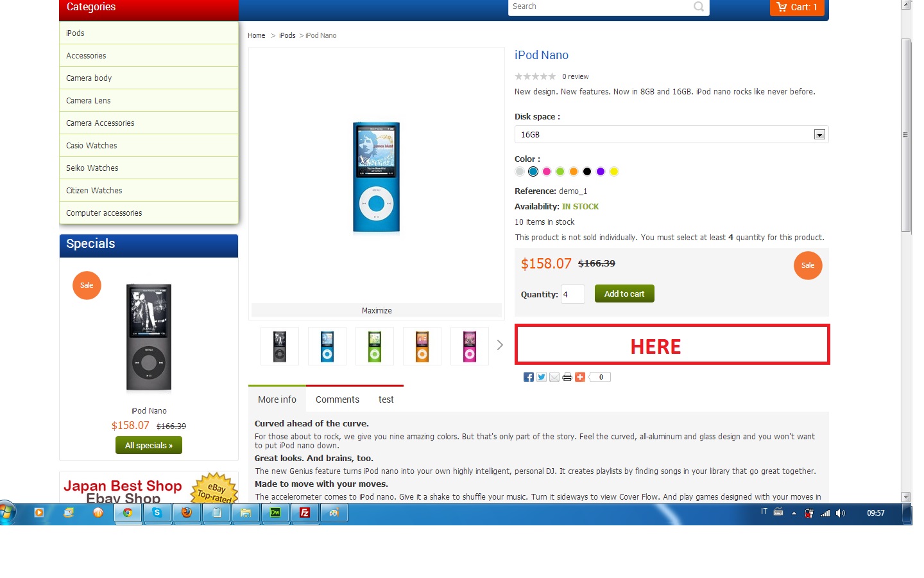924x578 pixels.
Task: Select the green iPod thumbnail
Action: click(x=375, y=346)
